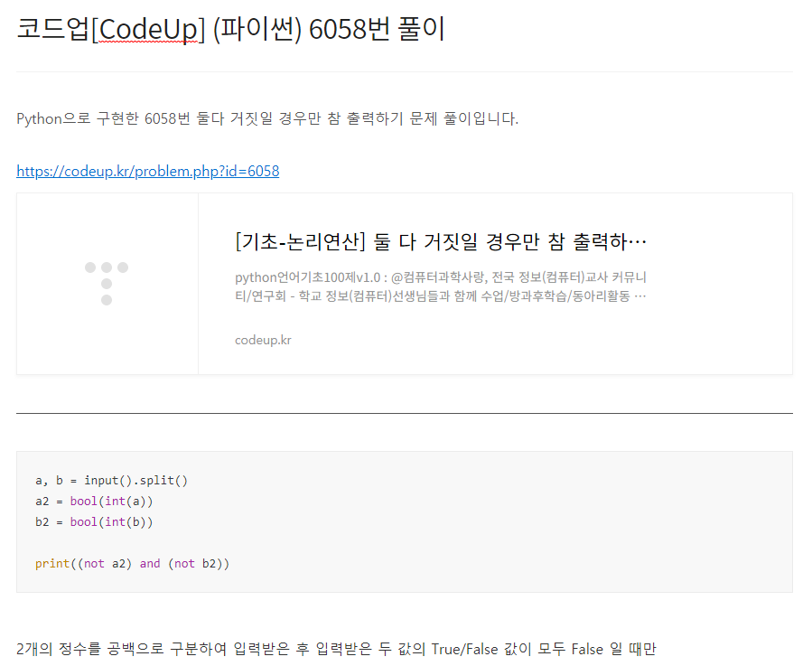Click the intro sentence starting with Python으로 구현한

(x=267, y=118)
